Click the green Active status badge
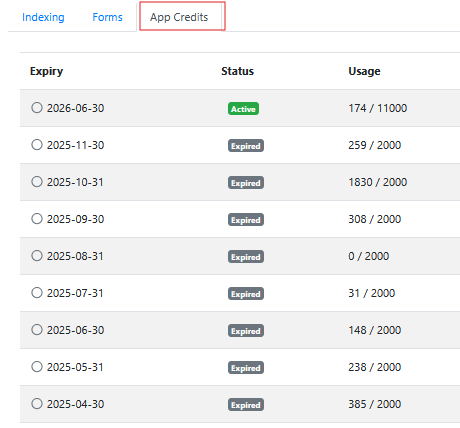This screenshot has height=428, width=460. tap(243, 109)
